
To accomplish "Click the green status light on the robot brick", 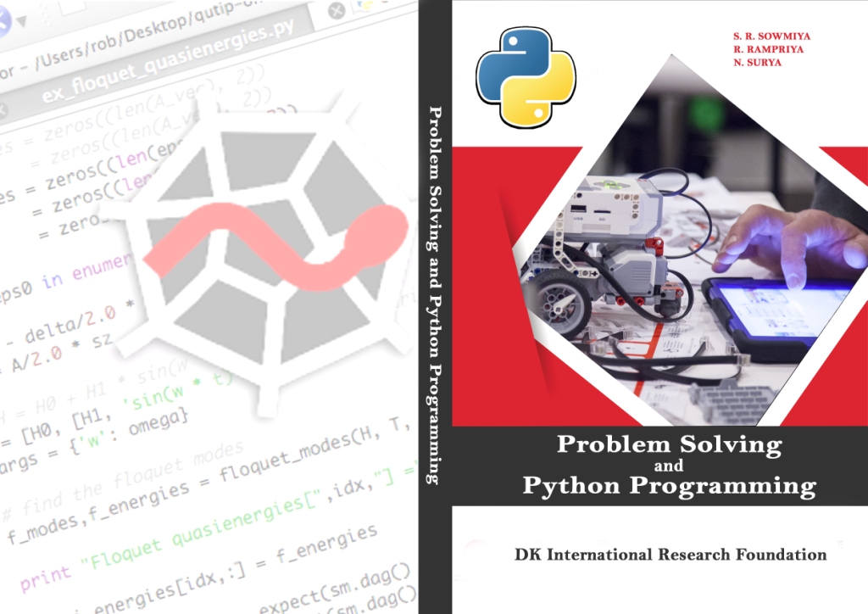I will (x=612, y=185).
